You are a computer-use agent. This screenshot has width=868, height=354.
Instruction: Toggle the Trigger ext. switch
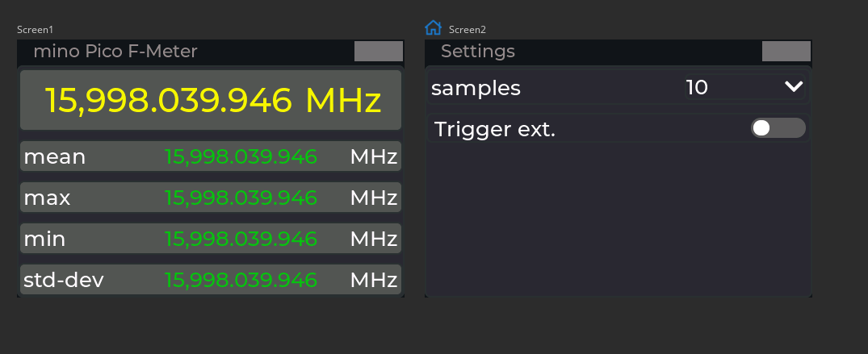[778, 127]
